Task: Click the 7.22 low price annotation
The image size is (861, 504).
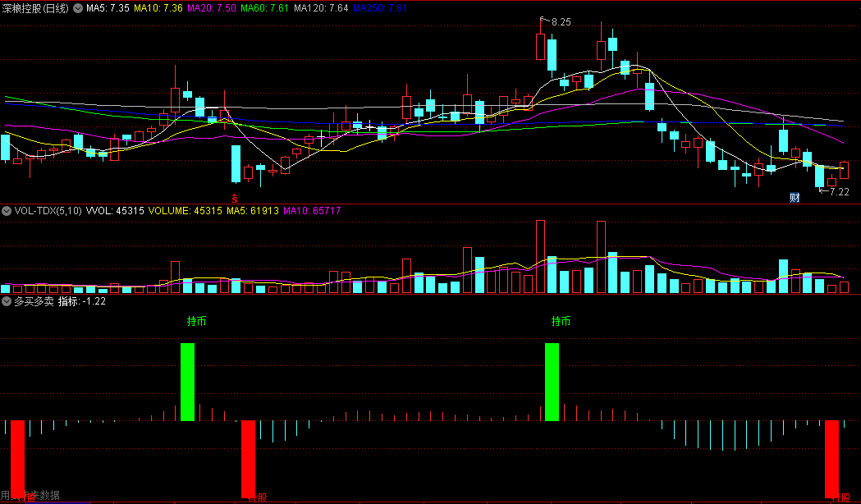Action: click(840, 191)
